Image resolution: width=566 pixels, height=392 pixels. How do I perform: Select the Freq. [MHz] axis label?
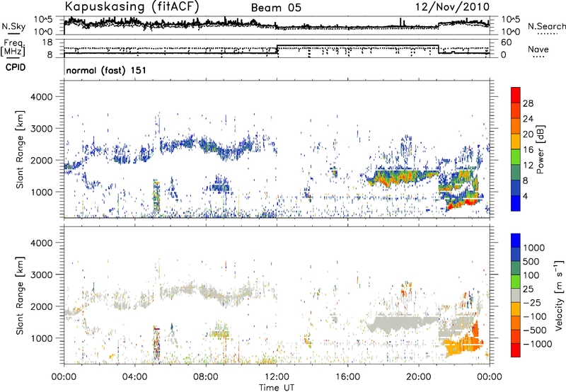click(x=13, y=47)
